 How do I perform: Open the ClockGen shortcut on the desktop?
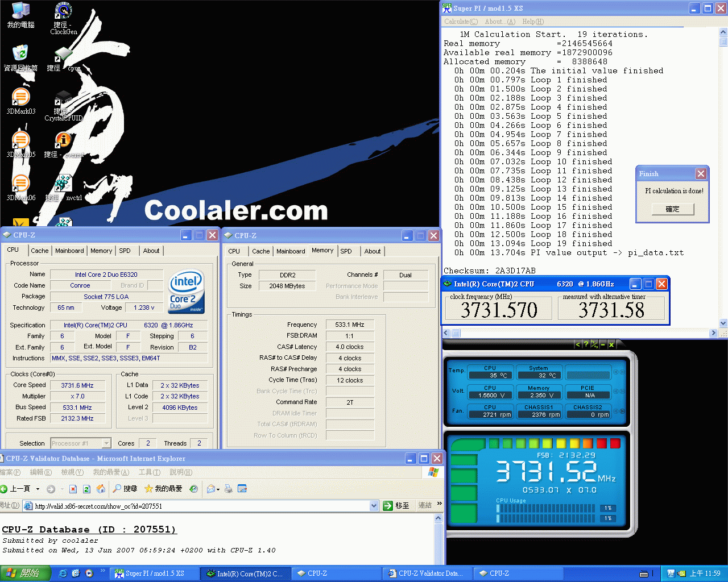[63, 18]
